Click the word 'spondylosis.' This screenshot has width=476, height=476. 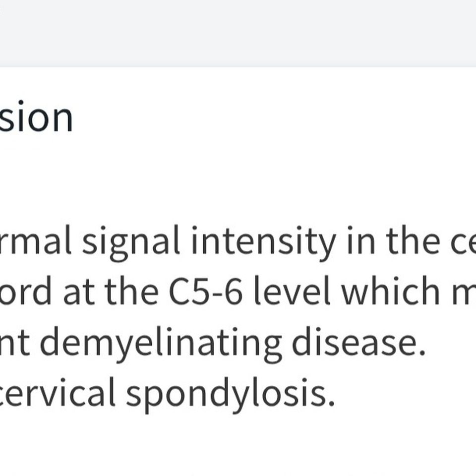point(231,395)
